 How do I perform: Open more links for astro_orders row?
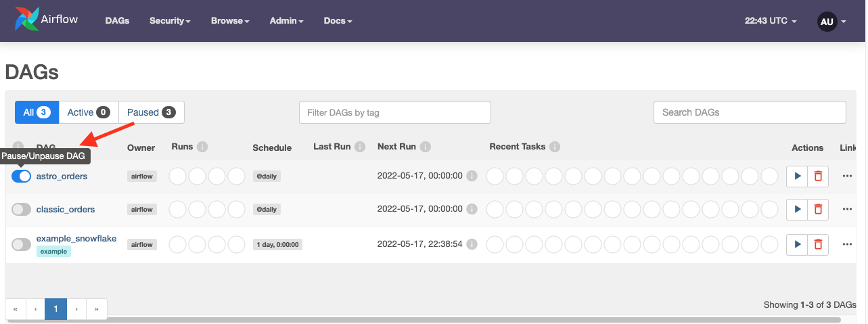tap(847, 176)
